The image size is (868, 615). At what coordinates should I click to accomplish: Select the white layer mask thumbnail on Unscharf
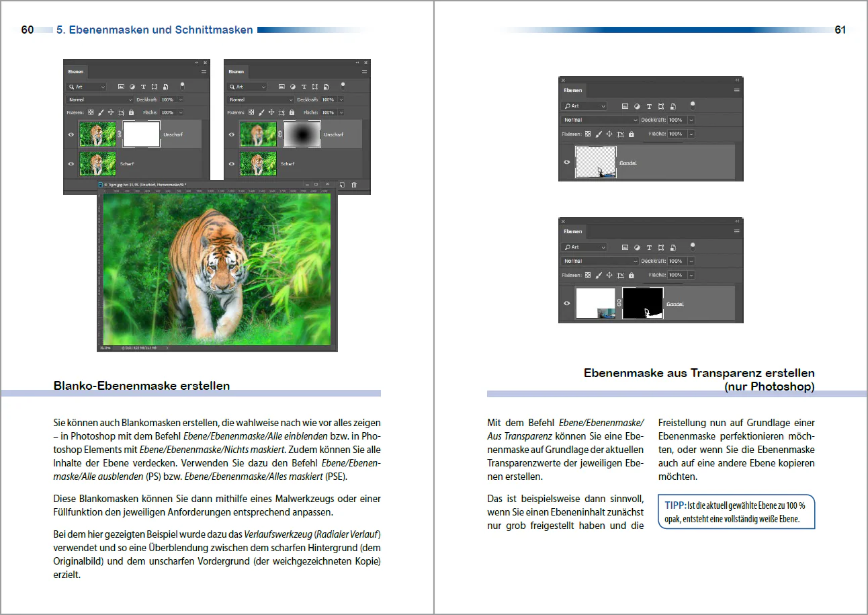[x=141, y=134]
